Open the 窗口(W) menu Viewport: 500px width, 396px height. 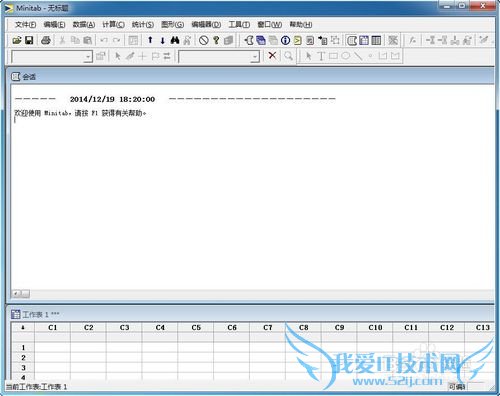pos(270,24)
